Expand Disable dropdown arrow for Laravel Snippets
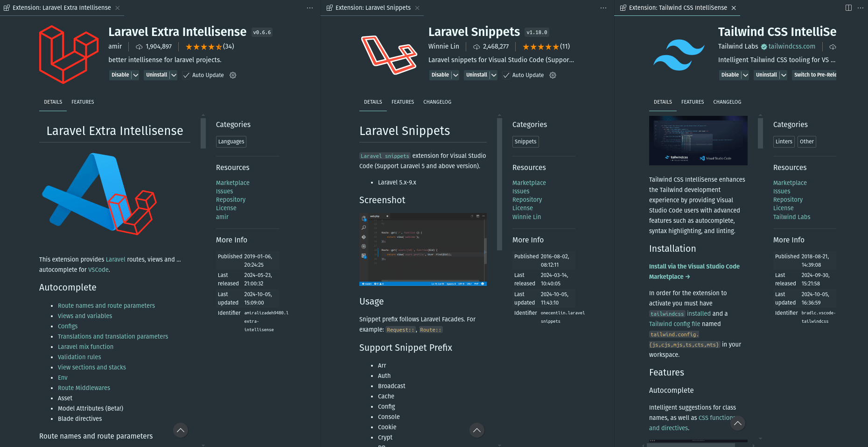 point(455,75)
